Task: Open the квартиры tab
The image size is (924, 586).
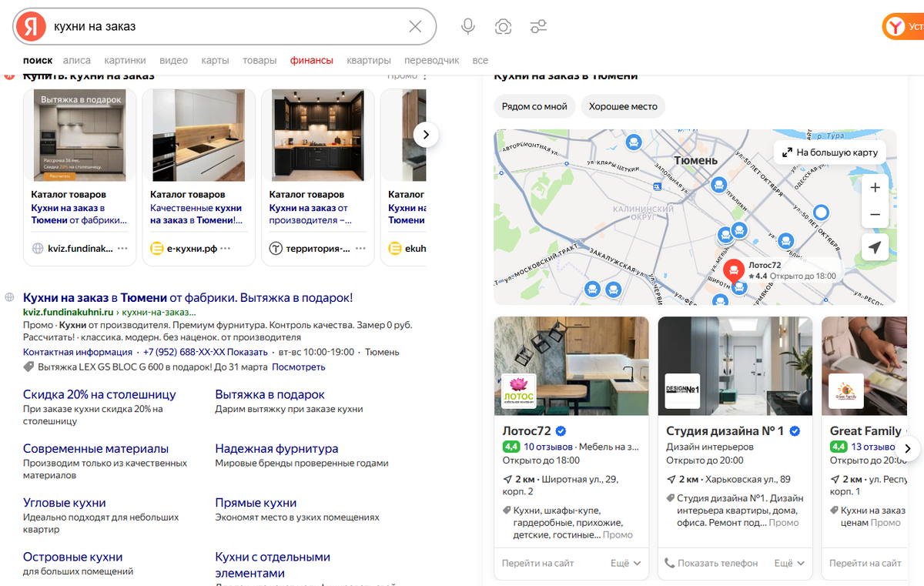Action: coord(369,60)
